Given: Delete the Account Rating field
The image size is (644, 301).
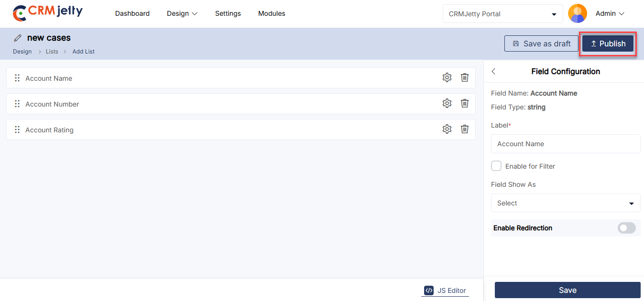Looking at the screenshot, I should click(x=464, y=129).
